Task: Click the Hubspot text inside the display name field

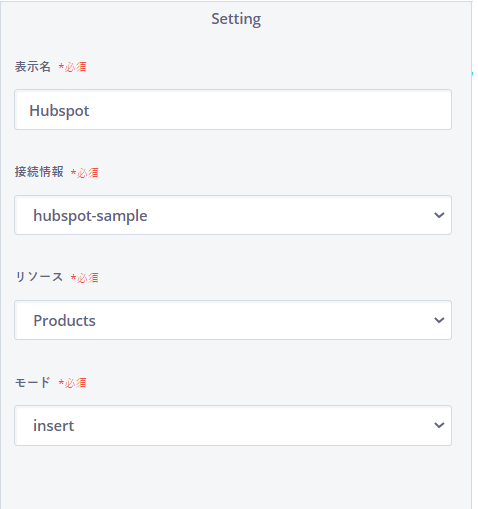Action: 59,111
